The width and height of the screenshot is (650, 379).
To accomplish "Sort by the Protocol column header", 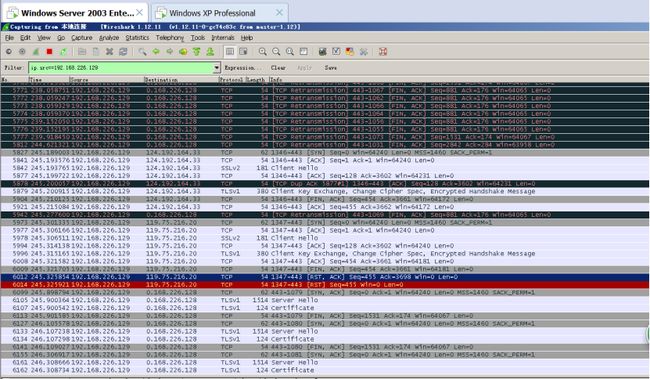I will coord(232,80).
